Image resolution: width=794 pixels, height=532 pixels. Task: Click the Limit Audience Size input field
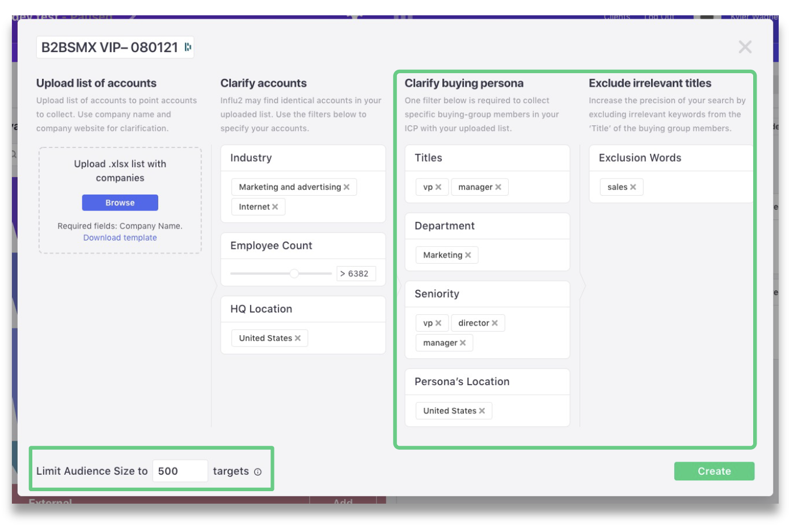(180, 471)
